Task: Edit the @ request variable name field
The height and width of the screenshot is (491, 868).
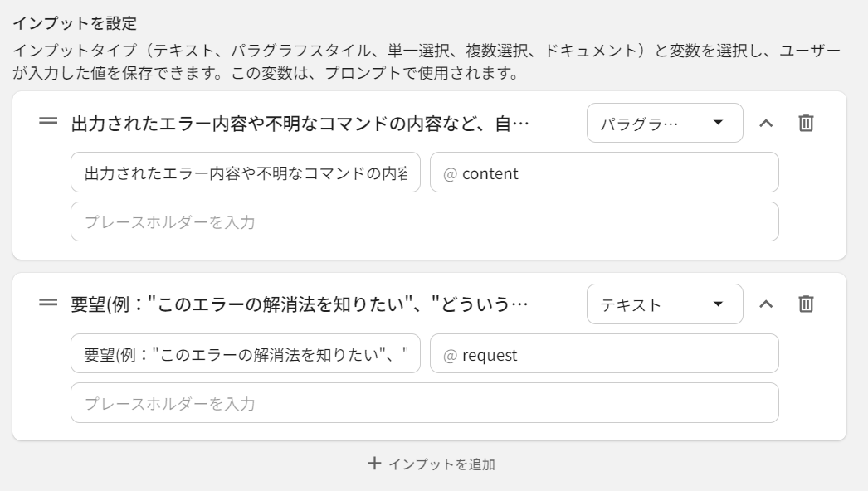Action: [x=604, y=354]
